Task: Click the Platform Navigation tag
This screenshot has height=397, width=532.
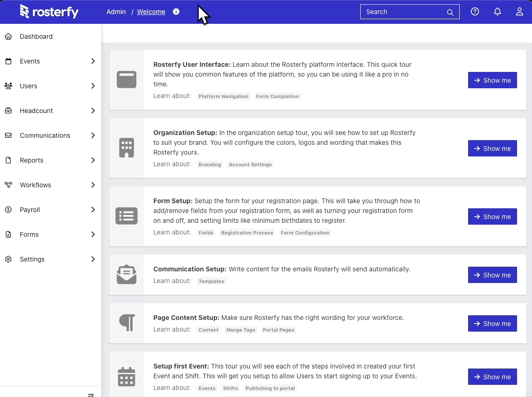Action: click(x=223, y=97)
